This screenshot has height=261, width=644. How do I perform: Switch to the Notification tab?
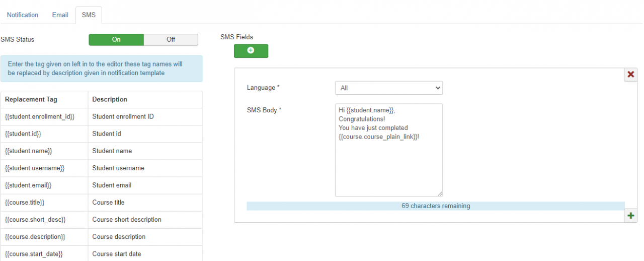pos(23,15)
